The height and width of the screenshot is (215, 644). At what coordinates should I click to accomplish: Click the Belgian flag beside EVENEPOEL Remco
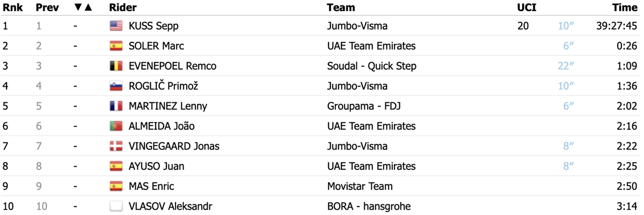pyautogui.click(x=116, y=66)
